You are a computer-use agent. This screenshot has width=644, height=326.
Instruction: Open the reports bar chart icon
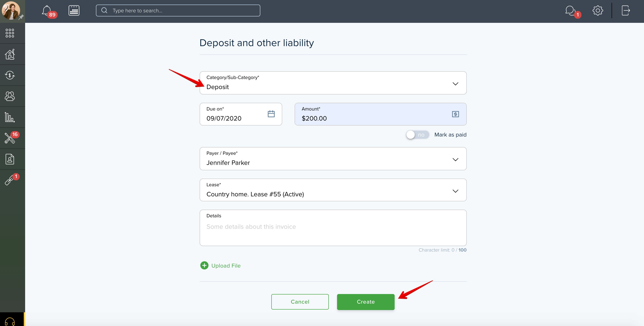coord(10,117)
